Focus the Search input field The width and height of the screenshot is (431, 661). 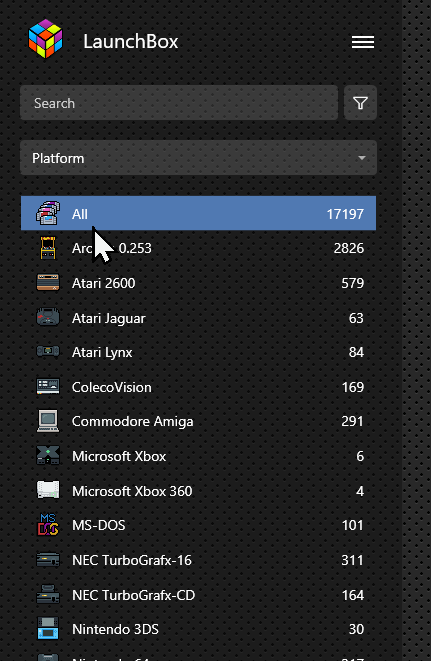[x=179, y=103]
